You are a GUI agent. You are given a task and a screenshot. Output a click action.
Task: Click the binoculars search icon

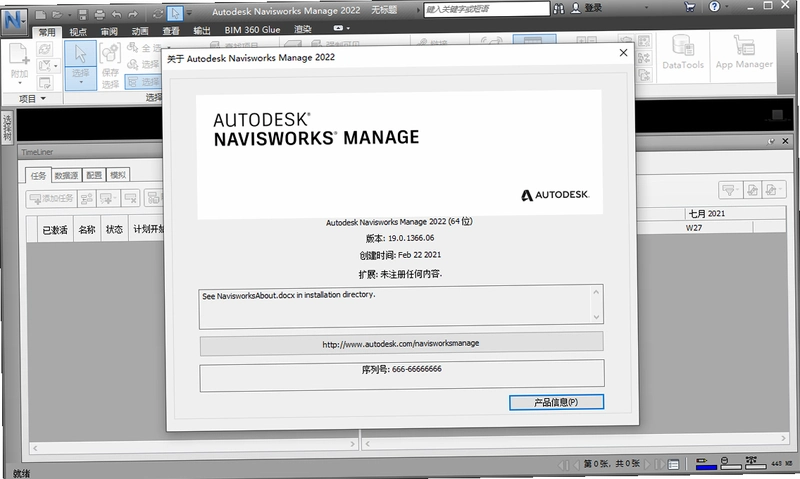pos(559,8)
